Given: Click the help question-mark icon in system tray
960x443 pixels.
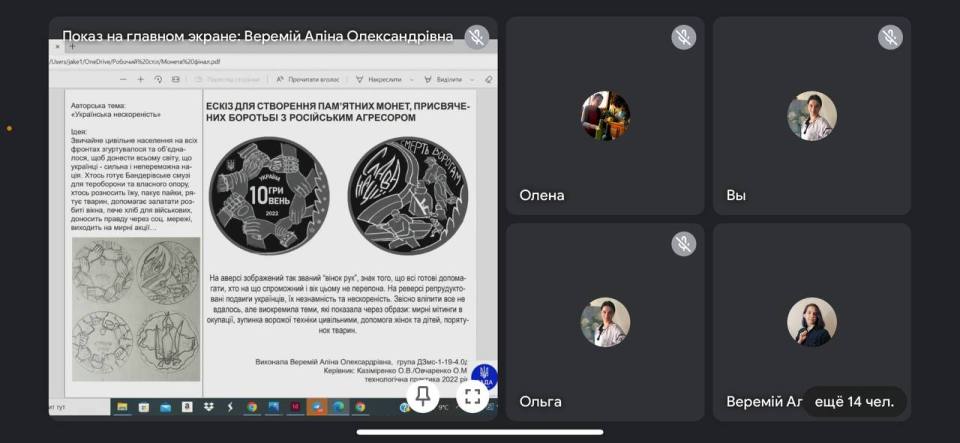Looking at the screenshot, I should point(404,408).
